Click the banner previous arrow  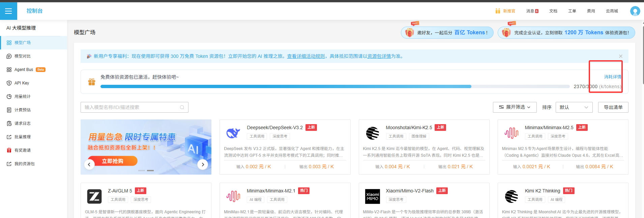pyautogui.click(x=89, y=165)
